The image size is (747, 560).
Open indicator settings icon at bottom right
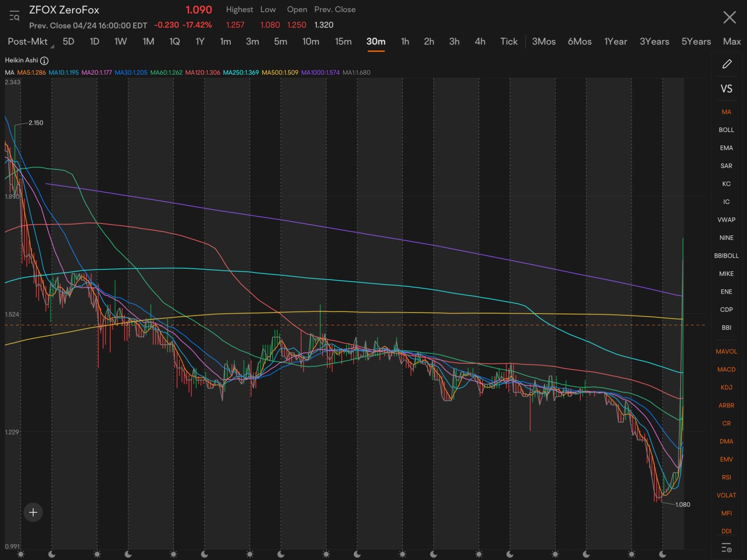click(726, 548)
